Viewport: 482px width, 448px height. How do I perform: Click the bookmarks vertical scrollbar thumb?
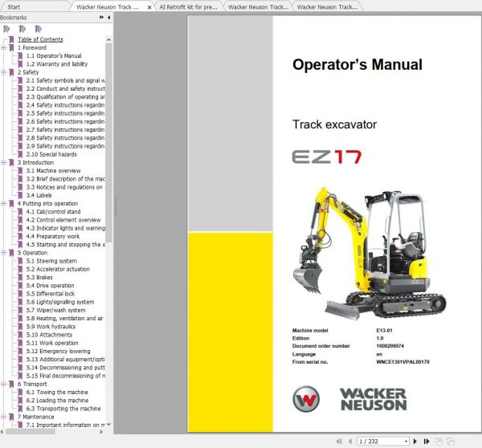(108, 143)
